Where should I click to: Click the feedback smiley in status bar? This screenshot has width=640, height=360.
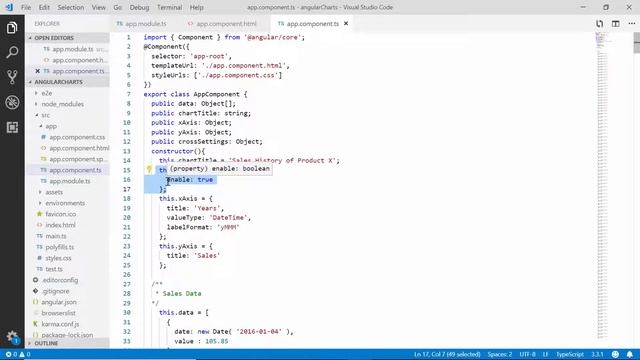click(616, 354)
